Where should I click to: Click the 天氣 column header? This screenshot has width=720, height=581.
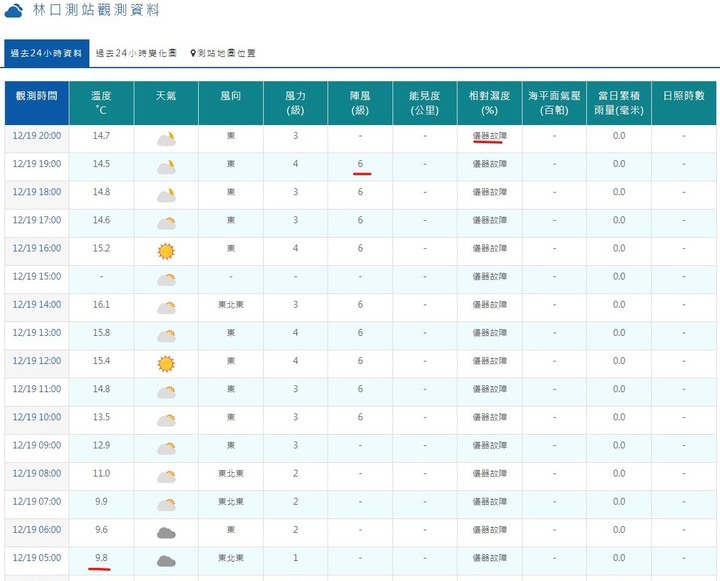(166, 103)
